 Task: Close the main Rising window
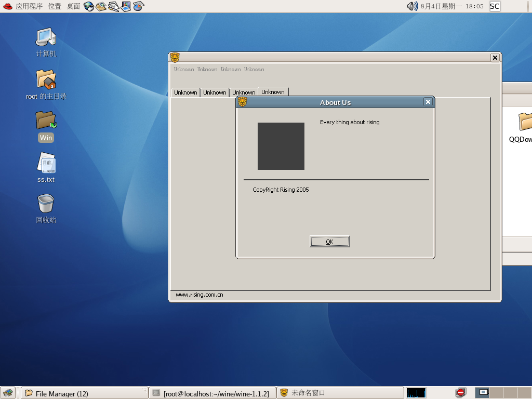point(495,58)
